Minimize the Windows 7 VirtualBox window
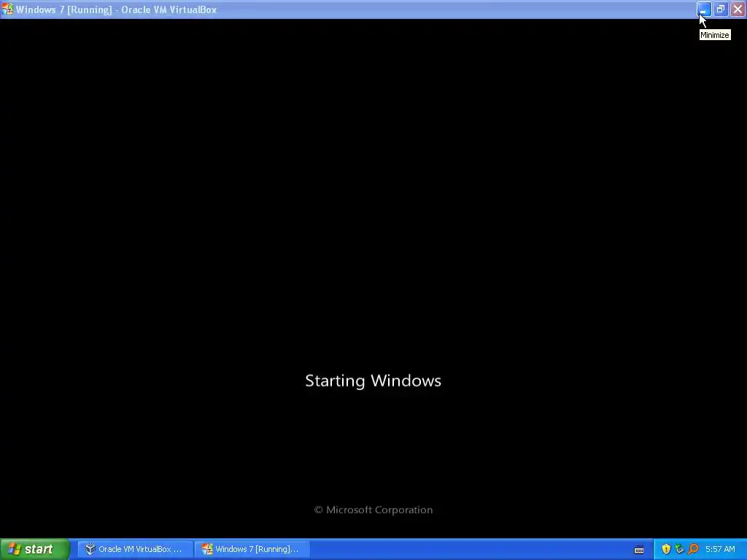The width and height of the screenshot is (747, 560). [704, 9]
